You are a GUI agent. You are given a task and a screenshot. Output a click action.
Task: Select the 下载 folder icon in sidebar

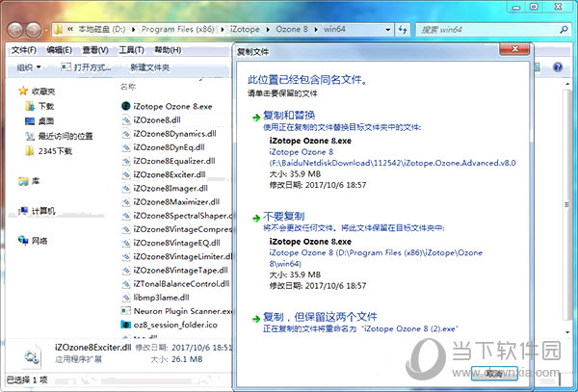30,107
